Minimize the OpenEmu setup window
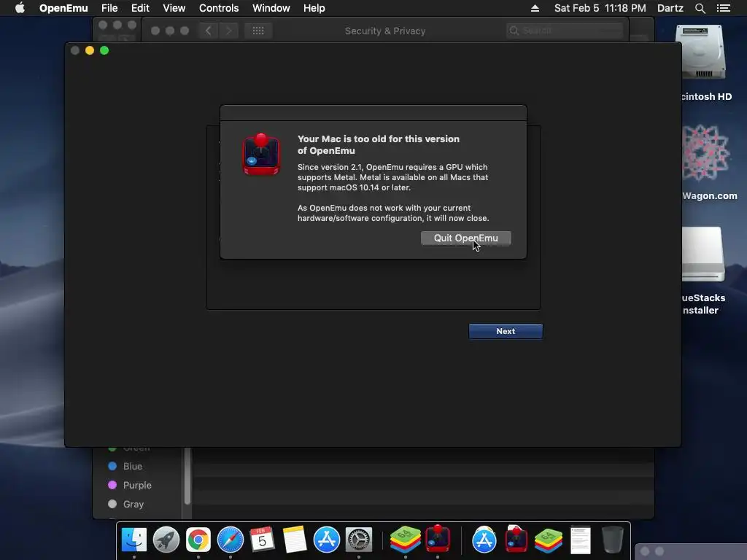Image resolution: width=747 pixels, height=560 pixels. 90,50
